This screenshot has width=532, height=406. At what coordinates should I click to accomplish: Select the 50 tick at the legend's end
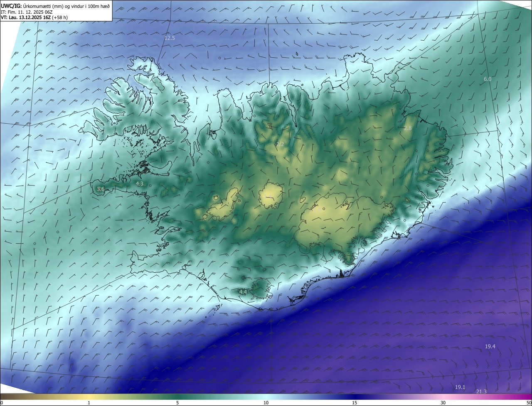tap(529, 403)
